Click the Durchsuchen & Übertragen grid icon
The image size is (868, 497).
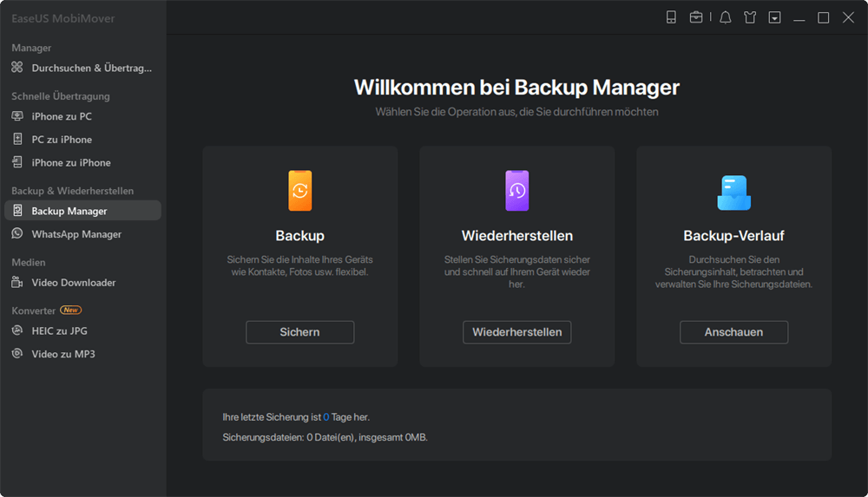[17, 68]
